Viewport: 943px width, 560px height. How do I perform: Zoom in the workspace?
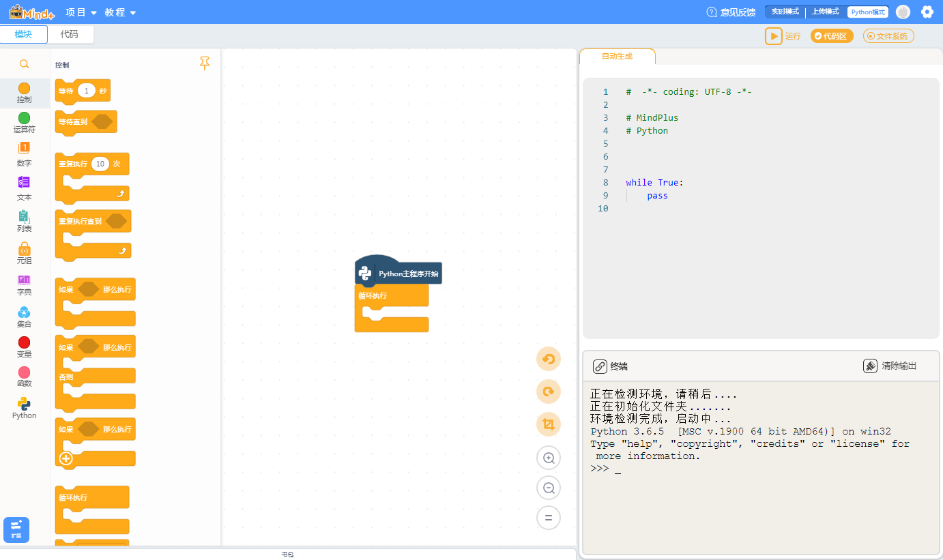click(x=549, y=458)
